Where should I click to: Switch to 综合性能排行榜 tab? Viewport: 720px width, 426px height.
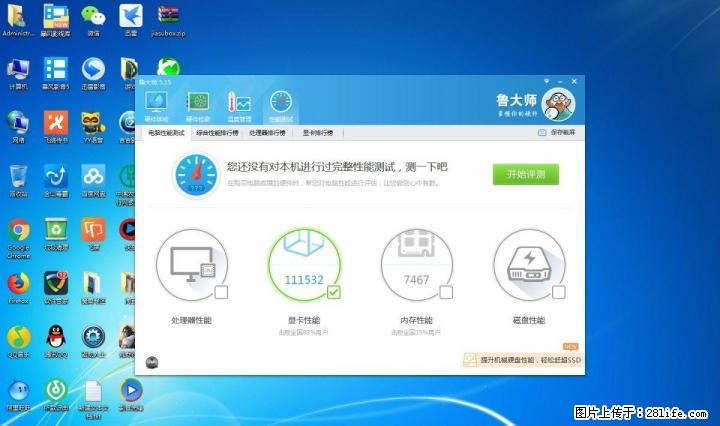217,133
